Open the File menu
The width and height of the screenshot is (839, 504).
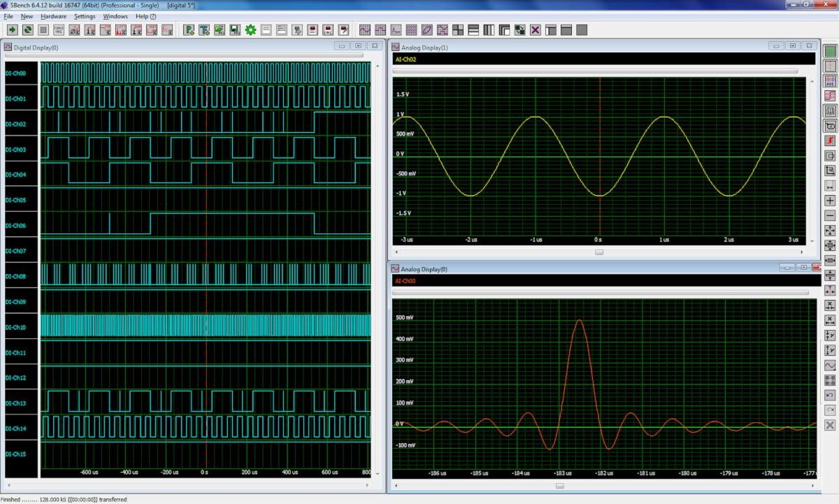8,16
